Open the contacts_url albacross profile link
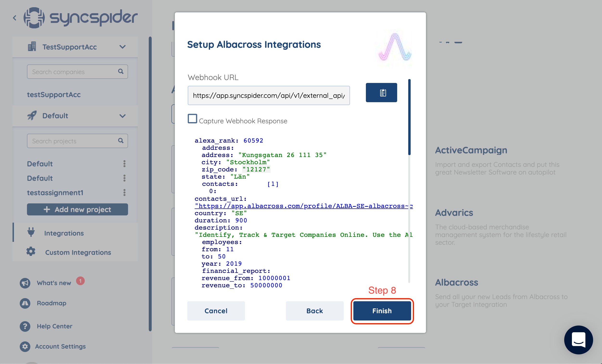The width and height of the screenshot is (602, 364). pyautogui.click(x=304, y=206)
